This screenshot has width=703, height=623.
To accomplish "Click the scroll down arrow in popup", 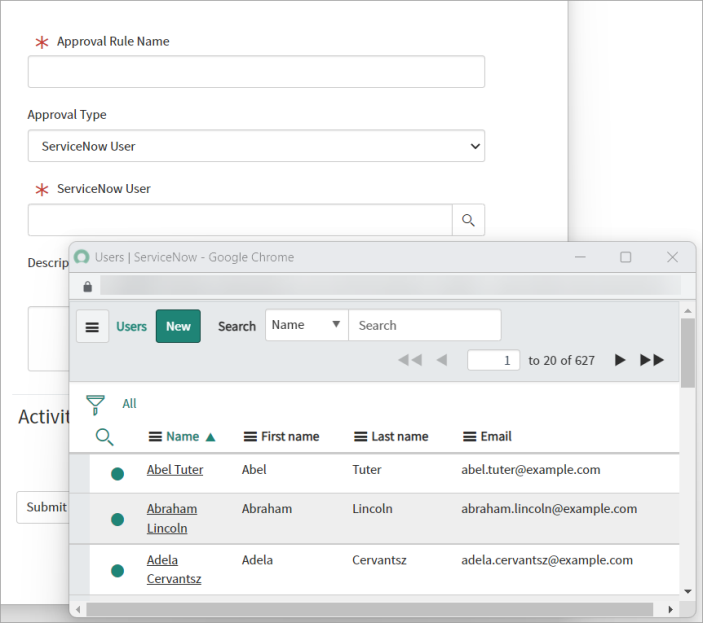I will pos(688,592).
